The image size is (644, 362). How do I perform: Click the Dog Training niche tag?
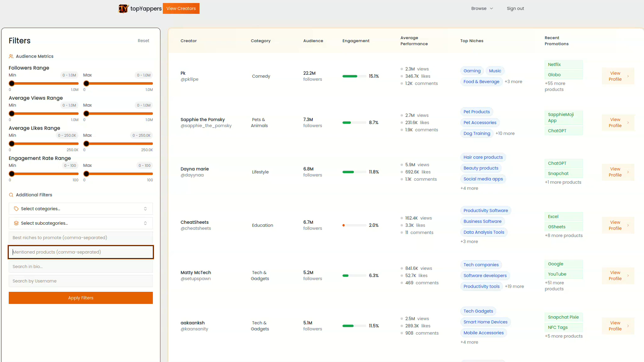[477, 133]
